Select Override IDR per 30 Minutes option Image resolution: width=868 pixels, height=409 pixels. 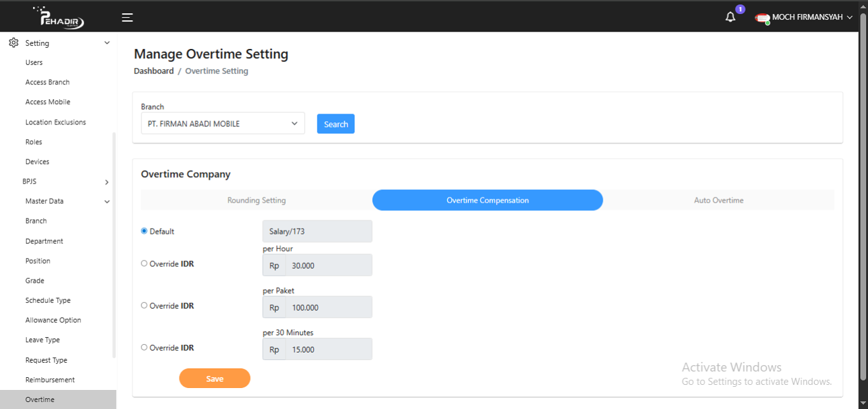(x=144, y=347)
